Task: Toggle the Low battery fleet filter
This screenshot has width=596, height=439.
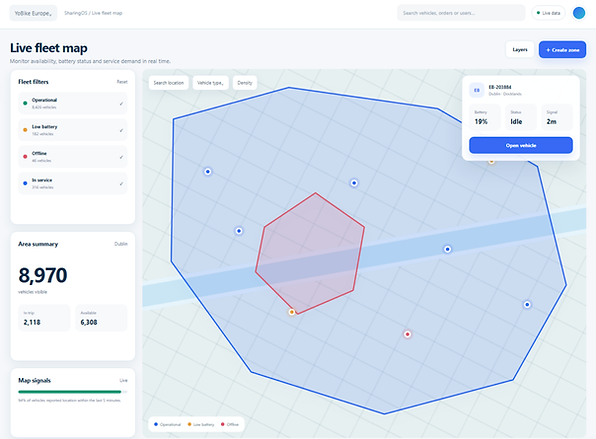Action: (73, 130)
